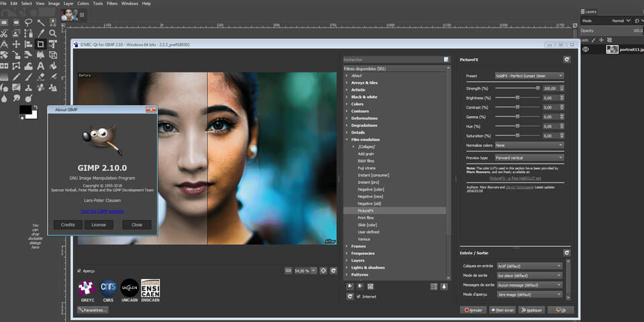This screenshot has width=644, height=322.
Task: Toggle the lock pixels pencil icon
Action: [x=594, y=40]
